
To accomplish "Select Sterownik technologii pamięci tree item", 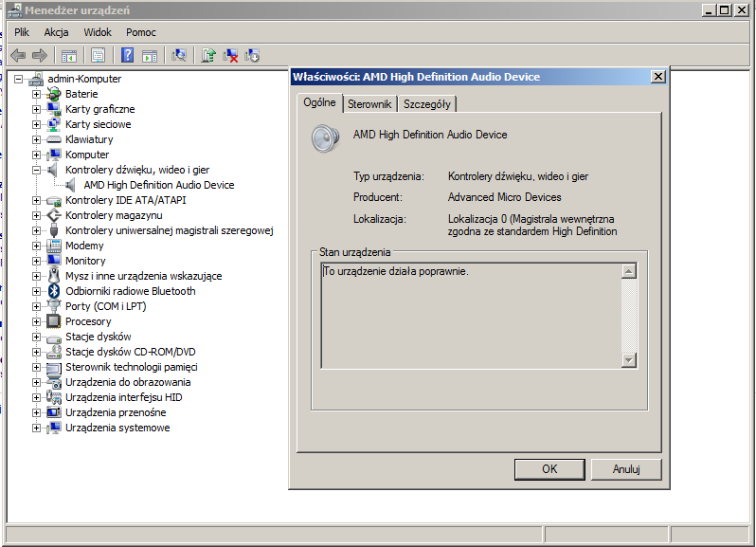I will (132, 367).
